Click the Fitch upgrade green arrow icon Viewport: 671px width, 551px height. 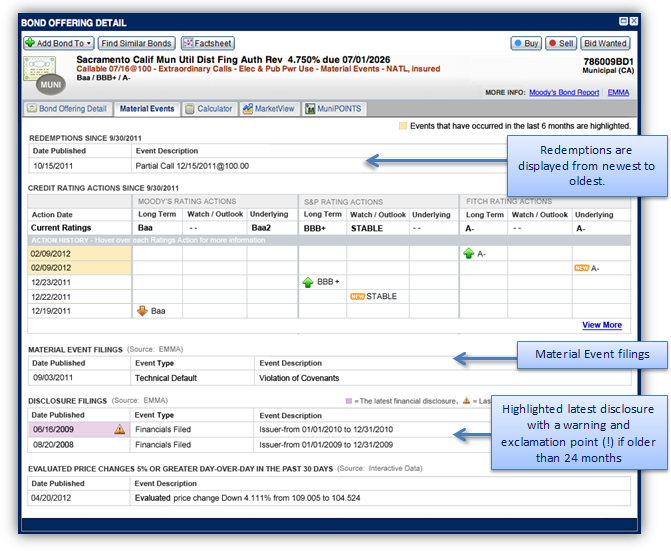click(x=468, y=254)
